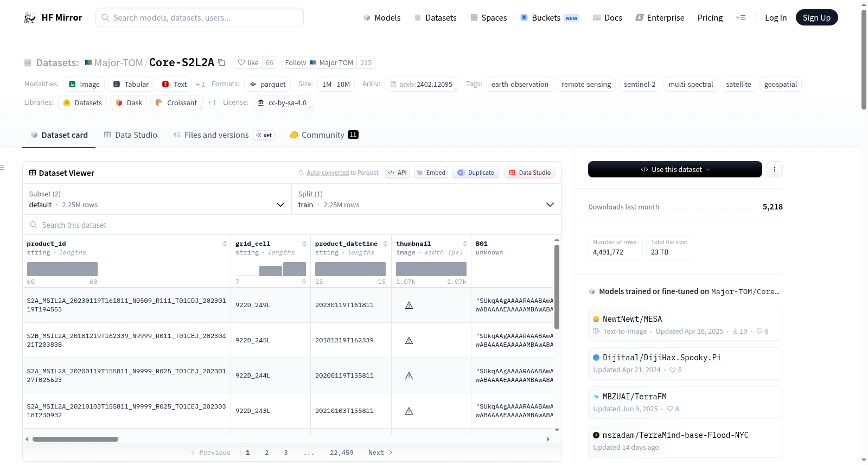
Task: Sort the grid_cell column
Action: click(x=304, y=244)
